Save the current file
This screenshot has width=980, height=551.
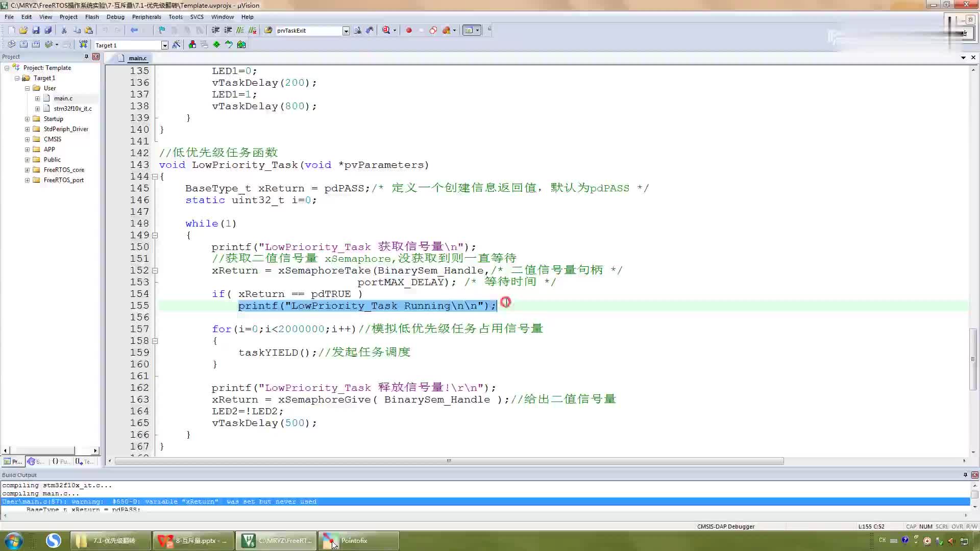click(x=36, y=30)
